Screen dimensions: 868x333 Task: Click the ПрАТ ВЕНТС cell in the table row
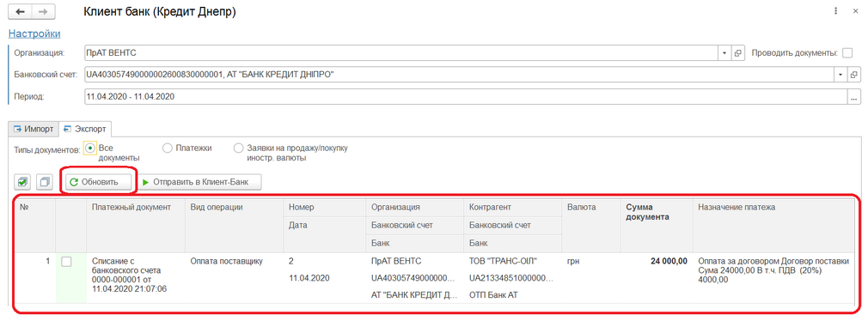pyautogui.click(x=414, y=261)
